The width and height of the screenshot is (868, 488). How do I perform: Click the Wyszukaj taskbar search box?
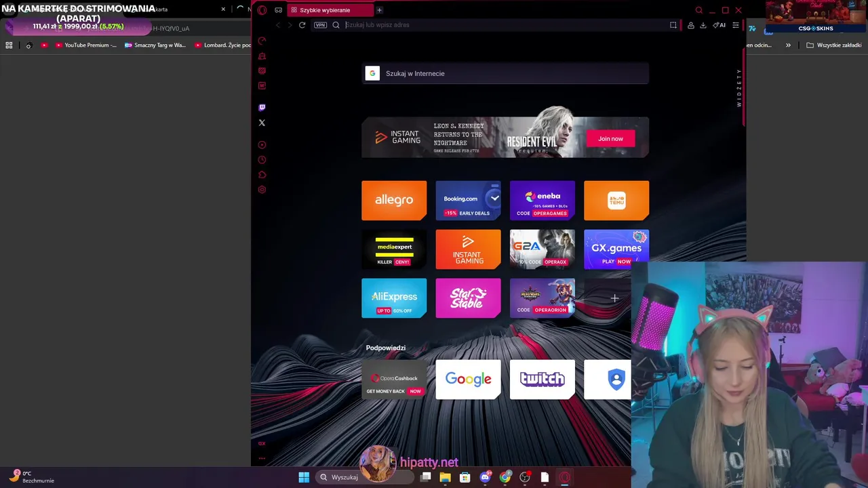point(365,477)
